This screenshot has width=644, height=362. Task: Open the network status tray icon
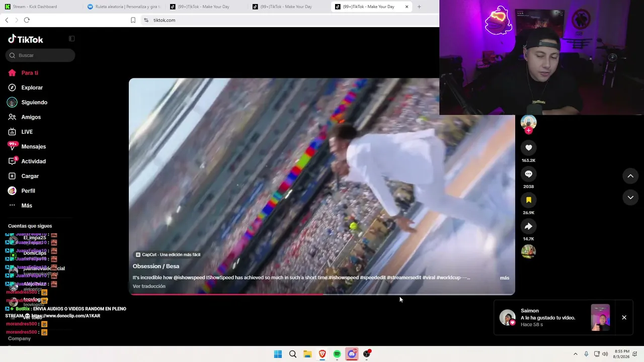[x=597, y=354]
